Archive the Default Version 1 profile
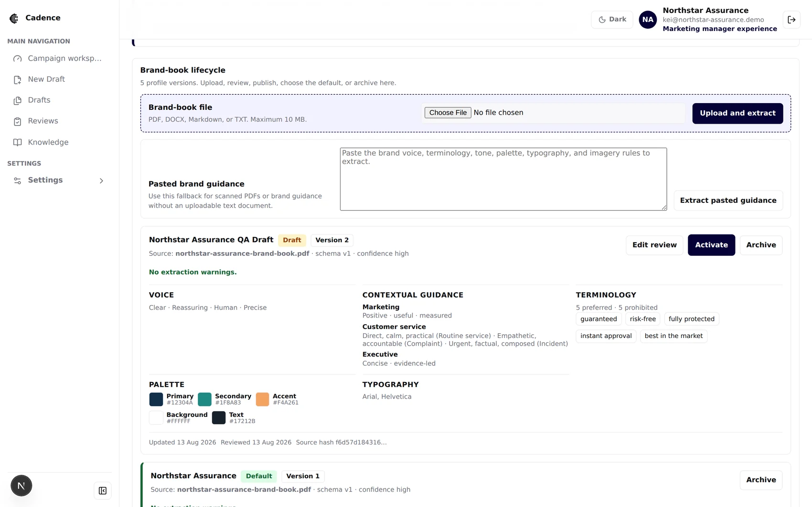Screen dimensions: 812x507 click(x=761, y=480)
